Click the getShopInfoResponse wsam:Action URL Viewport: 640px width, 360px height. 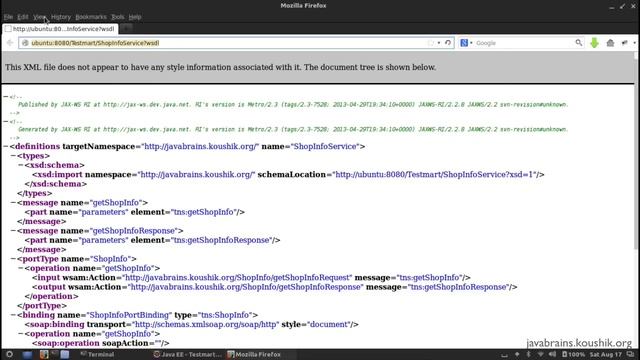(246, 287)
